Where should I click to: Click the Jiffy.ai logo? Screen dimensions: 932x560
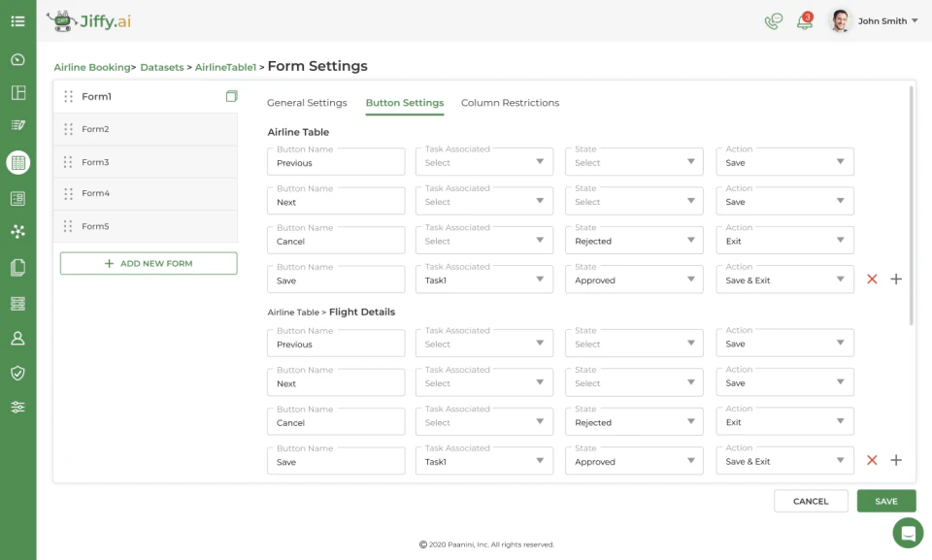[87, 20]
